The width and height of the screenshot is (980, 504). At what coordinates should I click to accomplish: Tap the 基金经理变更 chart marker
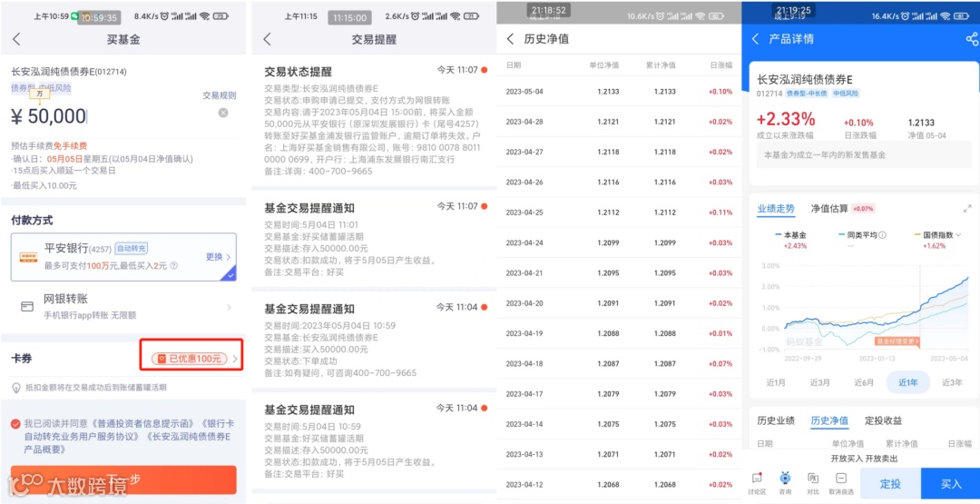897,341
